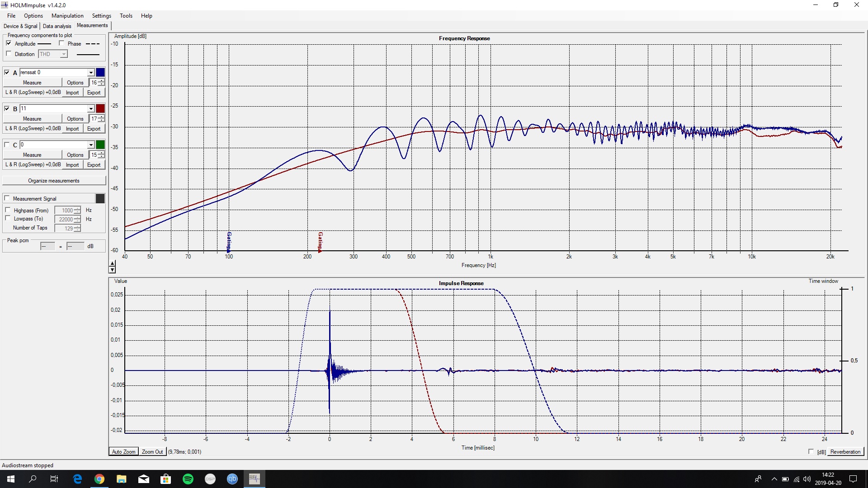The height and width of the screenshot is (488, 868).
Task: Click Reverberation button
Action: tap(845, 452)
